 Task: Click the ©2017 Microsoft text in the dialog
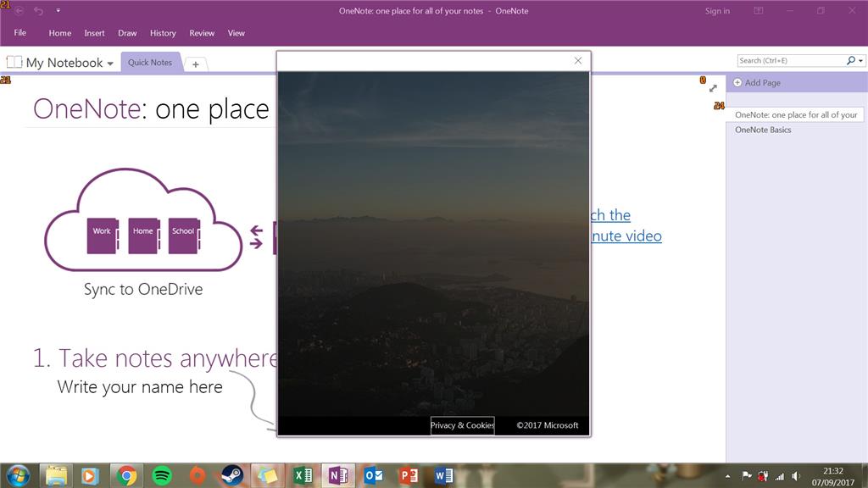tap(547, 425)
